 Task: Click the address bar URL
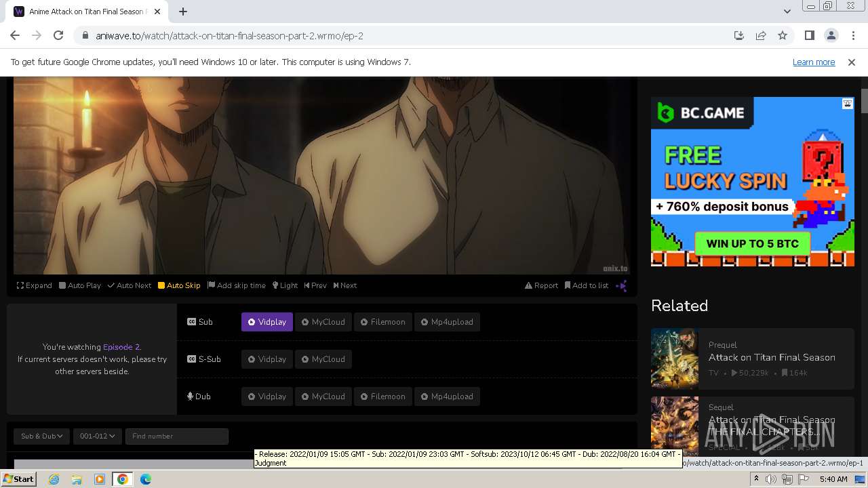click(x=229, y=36)
